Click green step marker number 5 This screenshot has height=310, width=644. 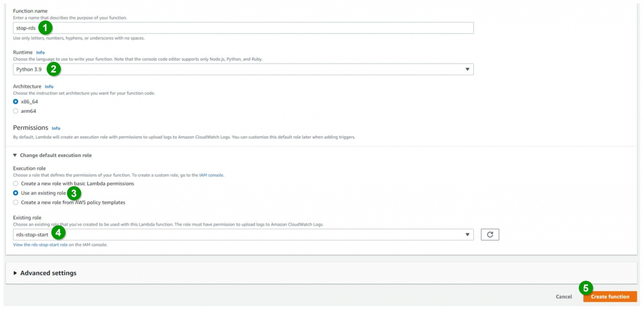[586, 288]
